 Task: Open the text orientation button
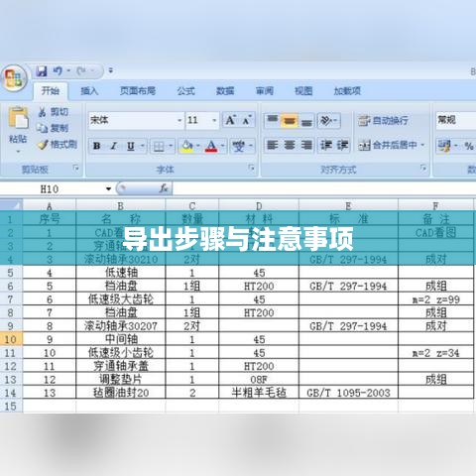pyautogui.click(x=328, y=120)
